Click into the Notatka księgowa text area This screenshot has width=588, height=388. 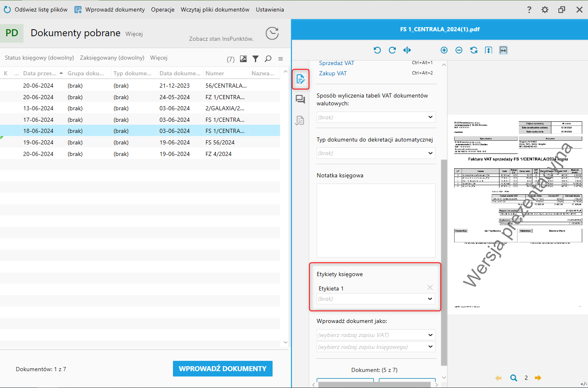pos(376,221)
